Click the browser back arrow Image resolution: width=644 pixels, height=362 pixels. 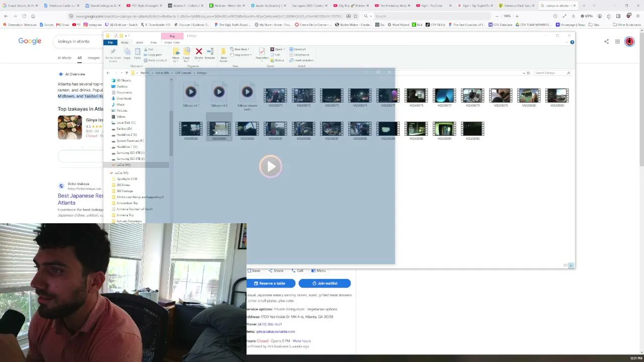6,16
